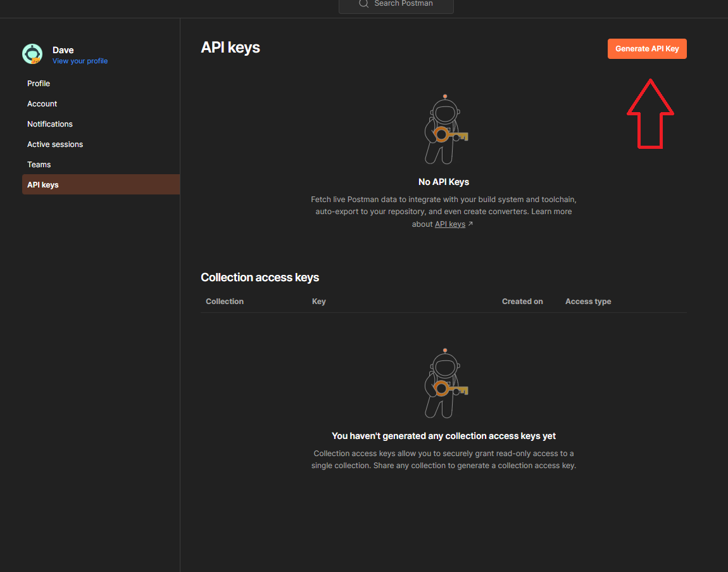Open the Teams section
Image resolution: width=728 pixels, height=572 pixels.
point(39,165)
